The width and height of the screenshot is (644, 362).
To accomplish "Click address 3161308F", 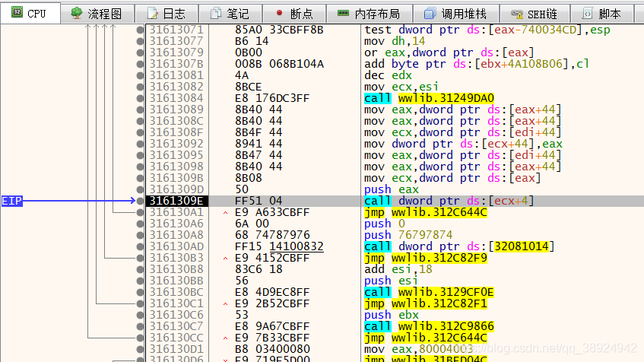I will click(176, 132).
